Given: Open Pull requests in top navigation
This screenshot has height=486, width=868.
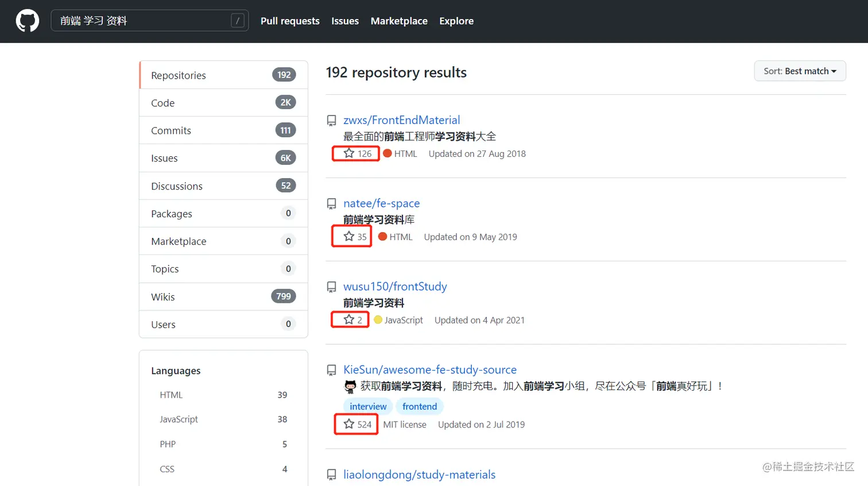Looking at the screenshot, I should 290,21.
